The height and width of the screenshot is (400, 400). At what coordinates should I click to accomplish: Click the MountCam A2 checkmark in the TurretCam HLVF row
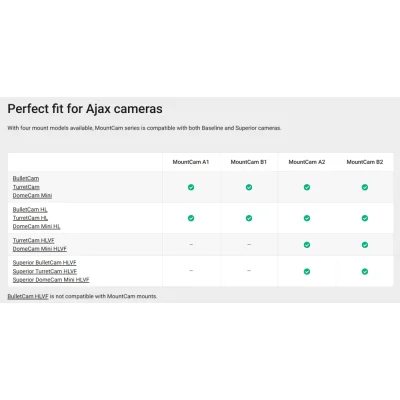(307, 245)
